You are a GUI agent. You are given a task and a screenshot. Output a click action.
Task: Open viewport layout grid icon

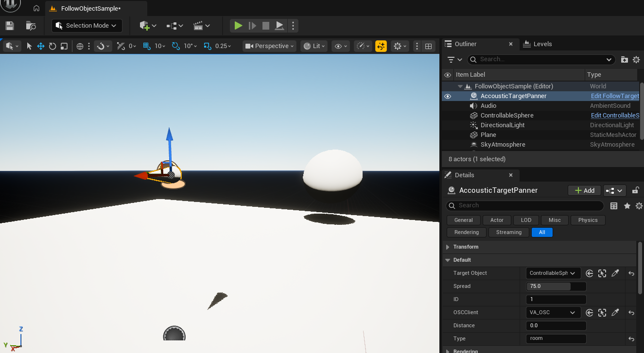[428, 46]
